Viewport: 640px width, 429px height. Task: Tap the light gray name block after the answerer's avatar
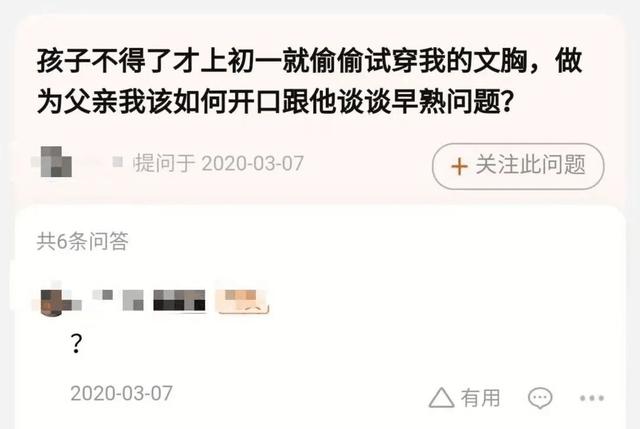point(102,295)
